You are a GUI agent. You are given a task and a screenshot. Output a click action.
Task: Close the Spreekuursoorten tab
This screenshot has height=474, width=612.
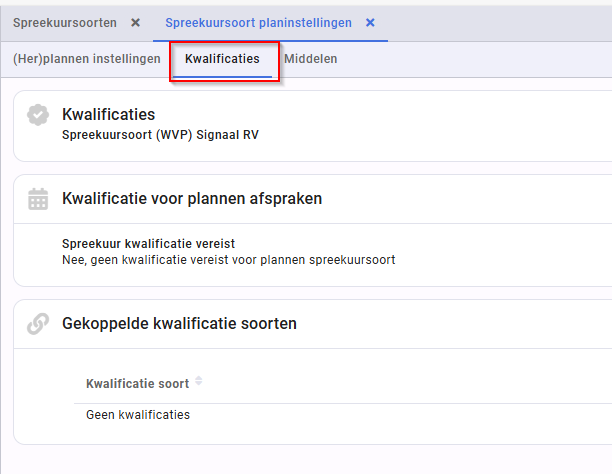tap(135, 23)
